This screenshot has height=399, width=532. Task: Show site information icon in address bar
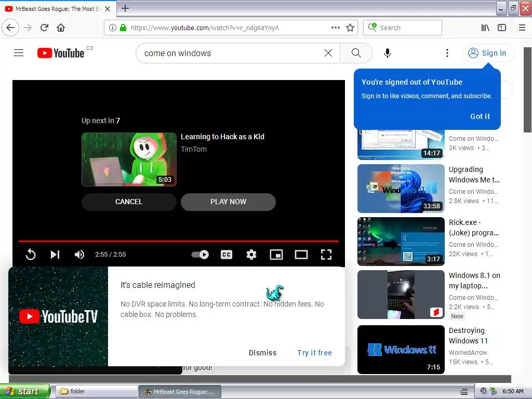click(113, 28)
